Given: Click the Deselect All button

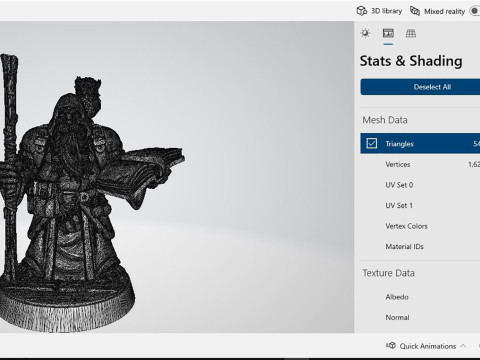Looking at the screenshot, I should pyautogui.click(x=420, y=87).
